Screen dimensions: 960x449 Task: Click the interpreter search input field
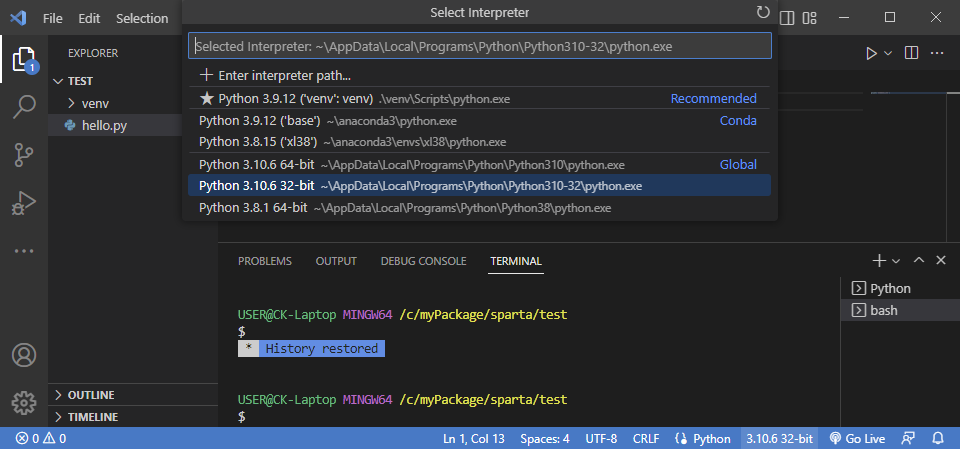[x=479, y=46]
